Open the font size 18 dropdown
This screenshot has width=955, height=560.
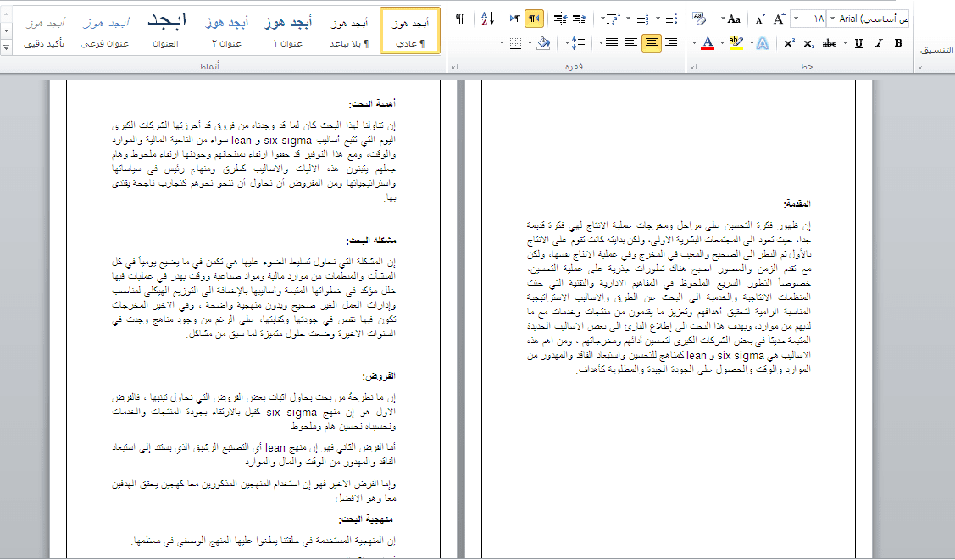coord(796,19)
